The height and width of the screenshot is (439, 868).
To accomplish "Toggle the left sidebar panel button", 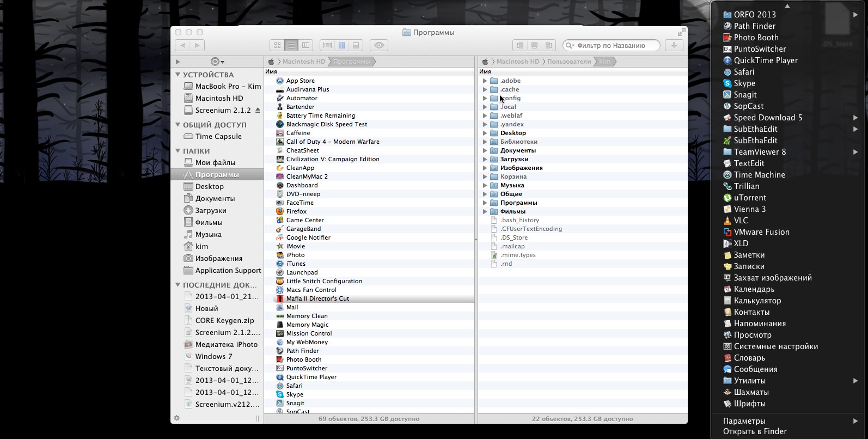I will coord(520,45).
